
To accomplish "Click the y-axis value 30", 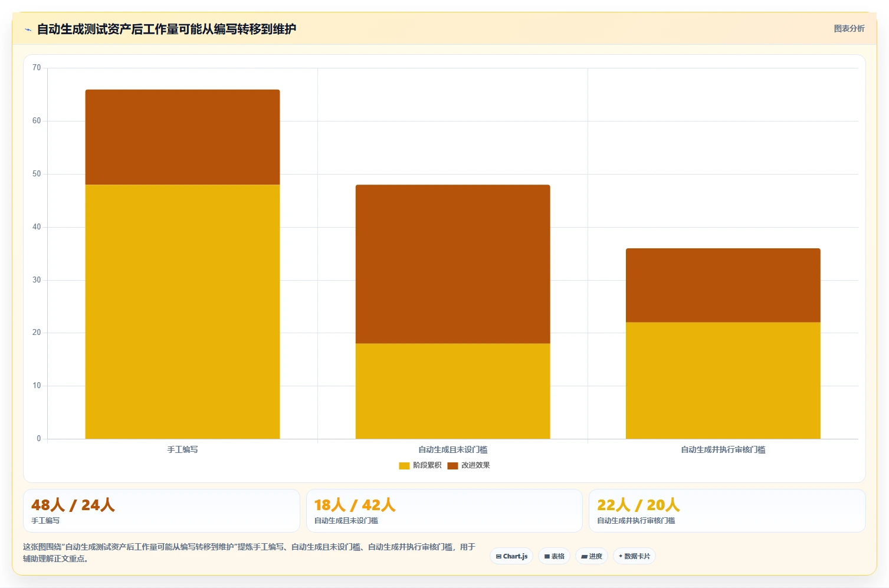I will [37, 280].
